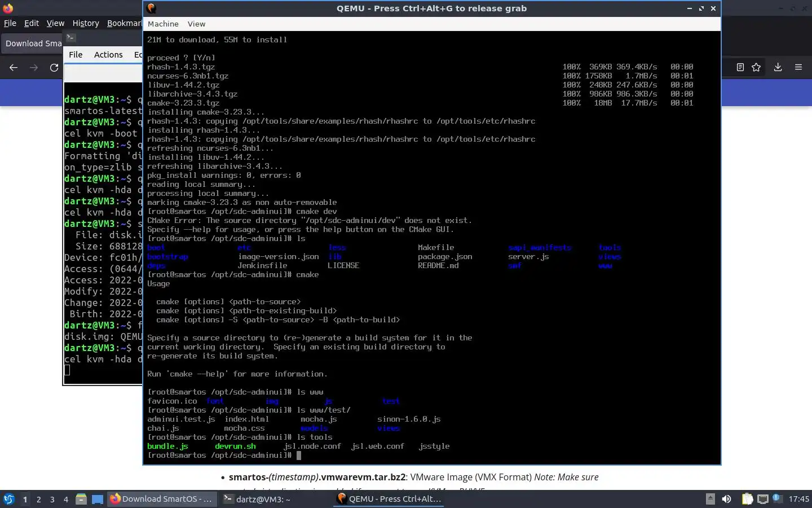Viewport: 812px width, 508px height.
Task: Open Firefox Edit menu
Action: (x=32, y=23)
